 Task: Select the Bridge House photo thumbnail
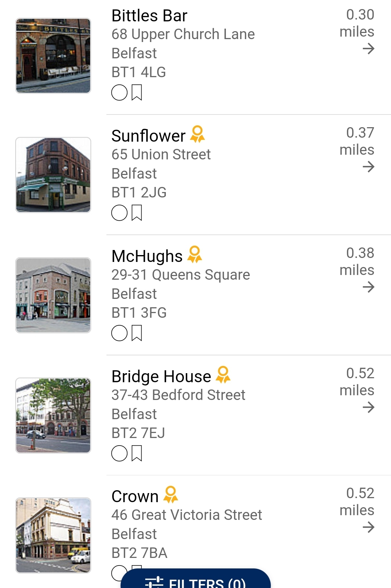pos(53,415)
